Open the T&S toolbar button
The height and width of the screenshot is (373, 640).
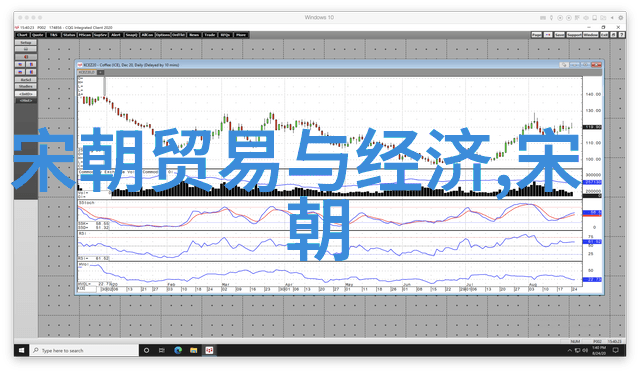[53, 35]
